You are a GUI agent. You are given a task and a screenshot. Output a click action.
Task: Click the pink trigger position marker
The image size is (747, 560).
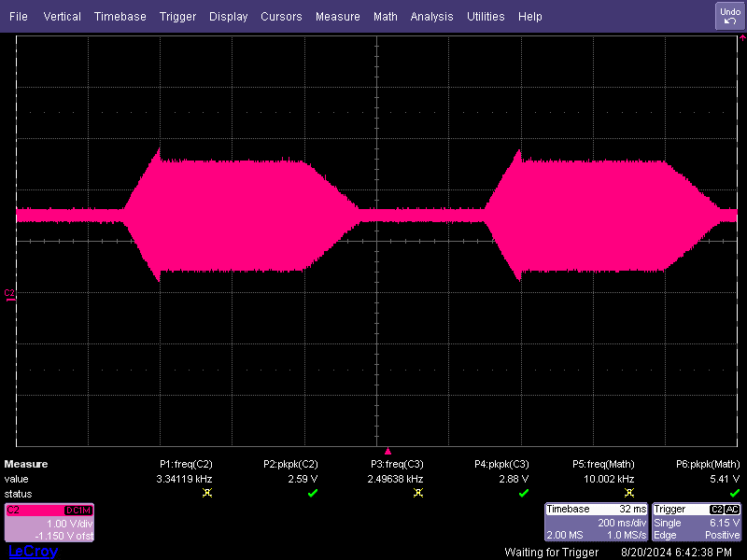click(388, 452)
